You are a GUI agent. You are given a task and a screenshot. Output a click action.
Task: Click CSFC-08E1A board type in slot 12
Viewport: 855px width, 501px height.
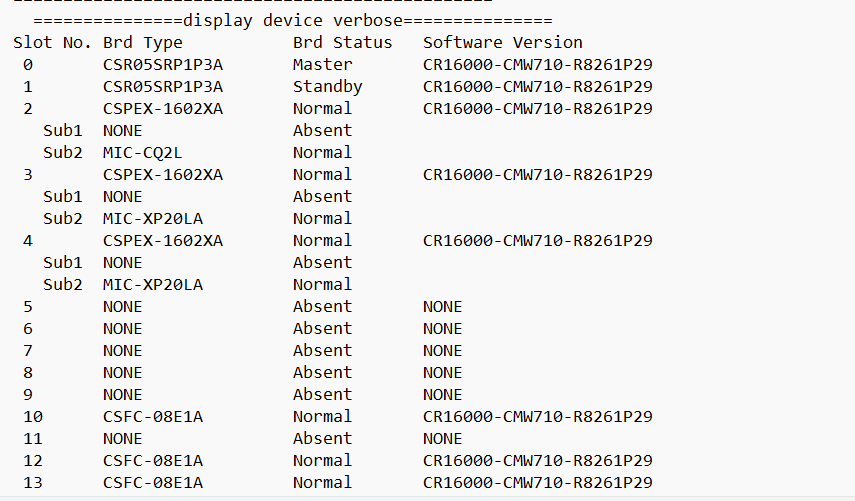152,460
